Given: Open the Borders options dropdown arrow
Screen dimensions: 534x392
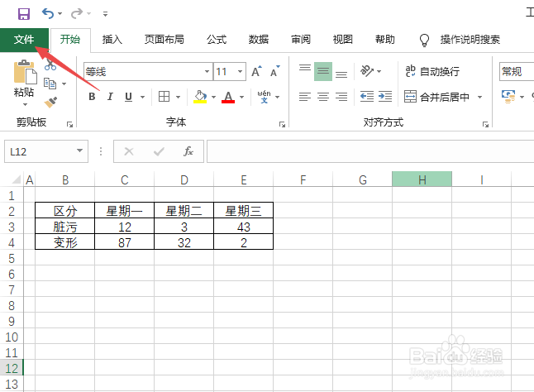Looking at the screenshot, I should 178,98.
